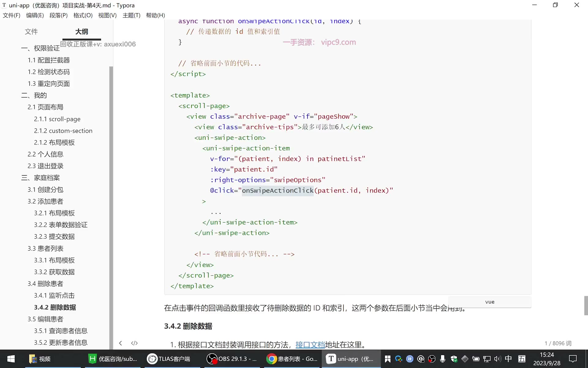588x368 pixels.
Task: Click the document vertical scrollbar thumb
Action: coord(586,305)
